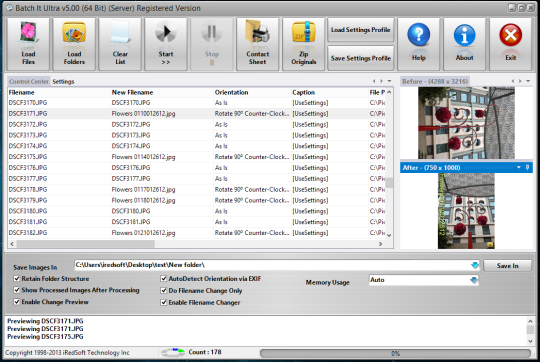Switch to the Settings tab
The width and height of the screenshot is (540, 362).
[63, 82]
